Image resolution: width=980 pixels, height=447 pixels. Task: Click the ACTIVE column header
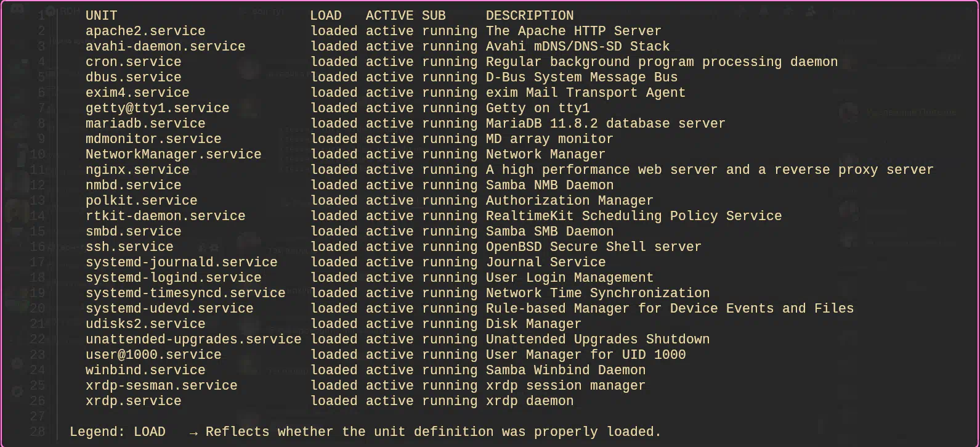(x=389, y=16)
